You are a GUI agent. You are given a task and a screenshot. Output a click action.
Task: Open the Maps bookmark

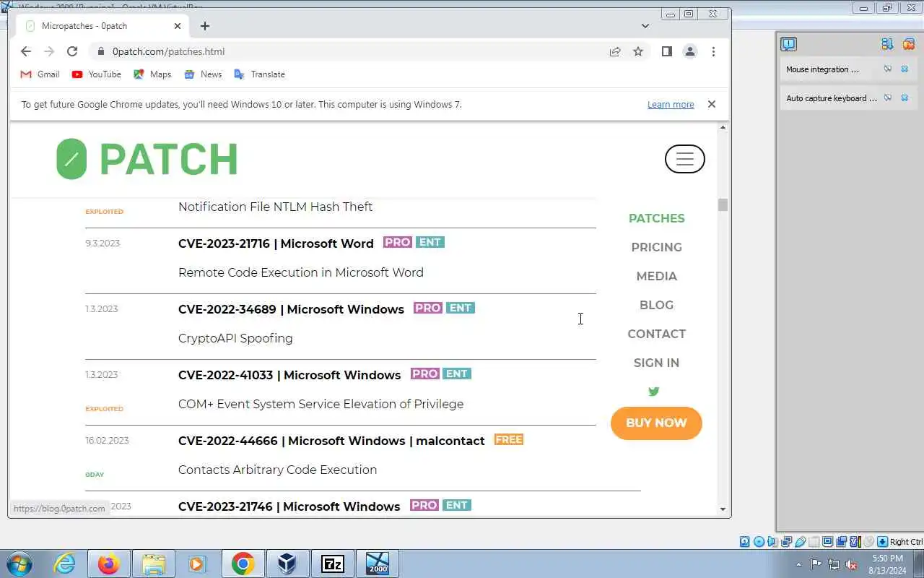(152, 74)
